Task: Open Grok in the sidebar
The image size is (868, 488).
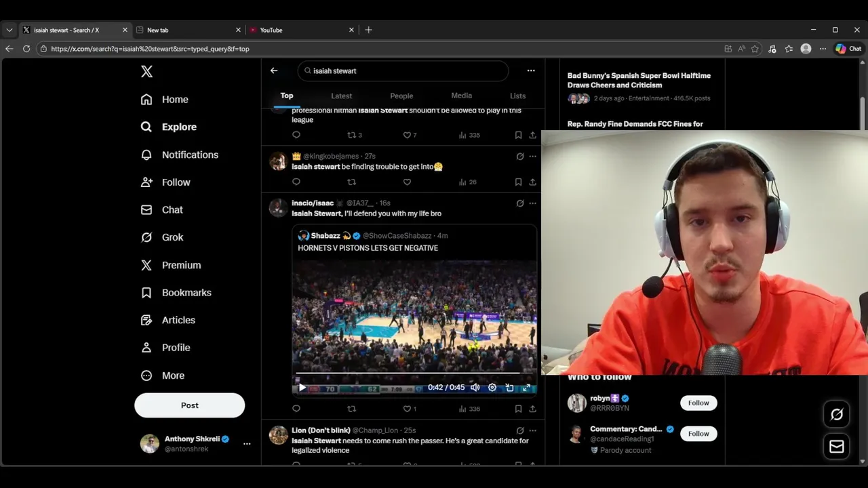Action: (x=161, y=237)
